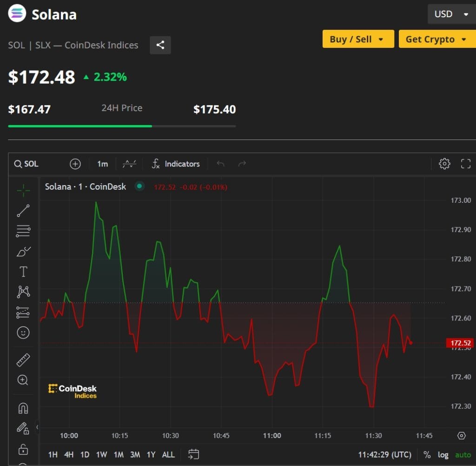Viewport: 476px width, 466px height.
Task: Search symbol SOL in chart
Action: [x=26, y=164]
